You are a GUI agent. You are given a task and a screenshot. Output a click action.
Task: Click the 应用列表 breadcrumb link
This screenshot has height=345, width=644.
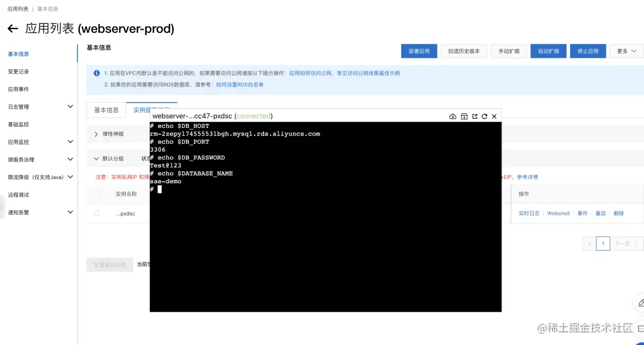tap(18, 8)
